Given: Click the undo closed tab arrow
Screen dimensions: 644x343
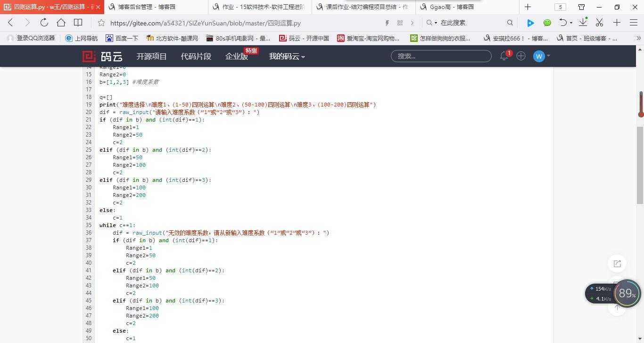Looking at the screenshot, I should coord(563,23).
